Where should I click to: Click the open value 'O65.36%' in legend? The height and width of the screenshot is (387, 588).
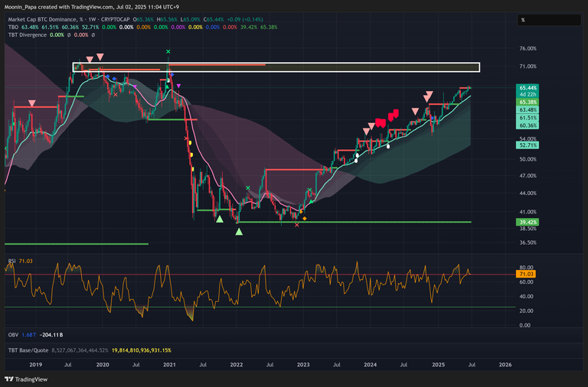point(143,19)
